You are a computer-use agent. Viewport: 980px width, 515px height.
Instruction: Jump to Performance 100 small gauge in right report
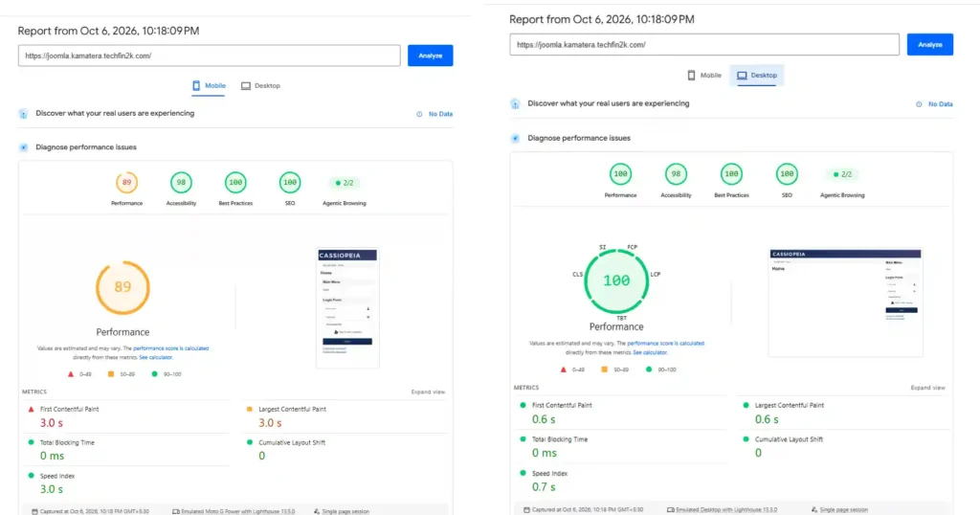pyautogui.click(x=620, y=174)
